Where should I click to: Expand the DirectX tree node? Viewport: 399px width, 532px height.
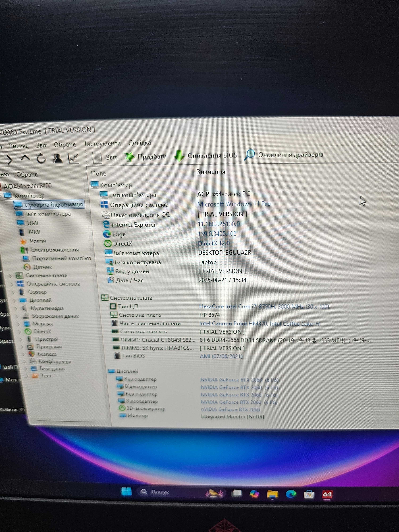coord(20,332)
